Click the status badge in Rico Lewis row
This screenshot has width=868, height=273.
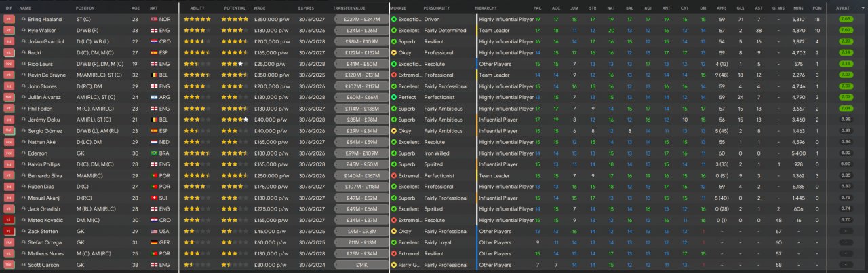[x=9, y=64]
